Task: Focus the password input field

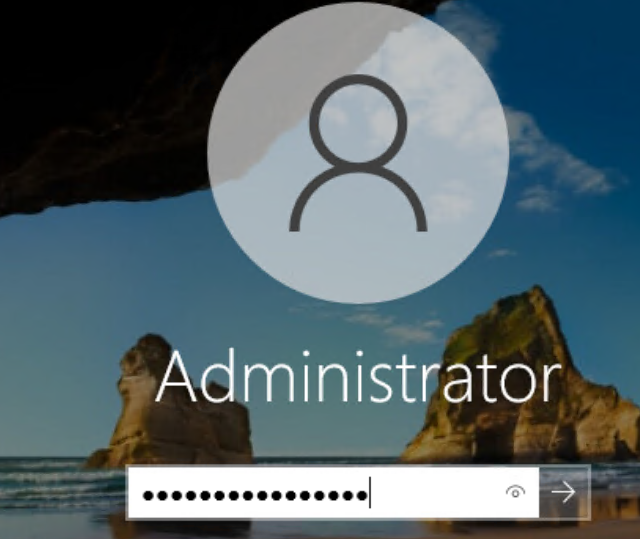Action: pyautogui.click(x=333, y=492)
